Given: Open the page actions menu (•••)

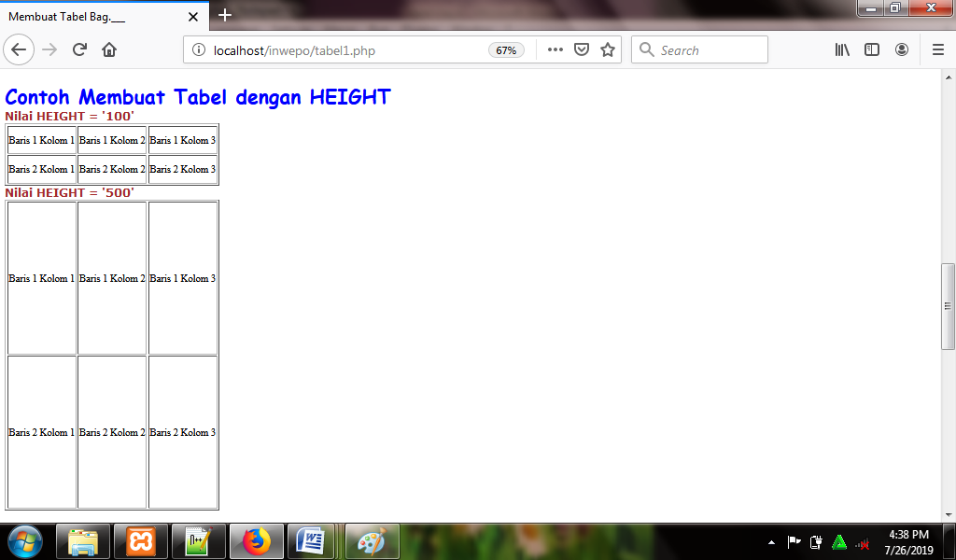Looking at the screenshot, I should click(x=554, y=49).
